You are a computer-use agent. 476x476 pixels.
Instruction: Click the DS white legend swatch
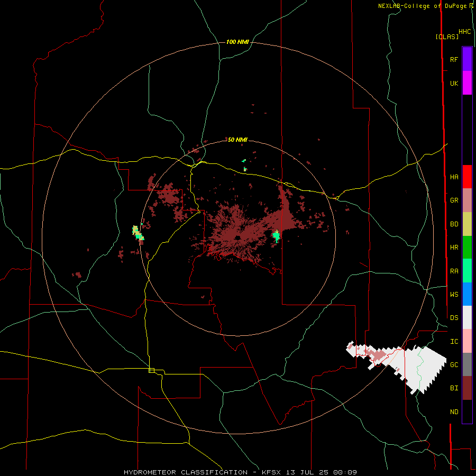[467, 317]
